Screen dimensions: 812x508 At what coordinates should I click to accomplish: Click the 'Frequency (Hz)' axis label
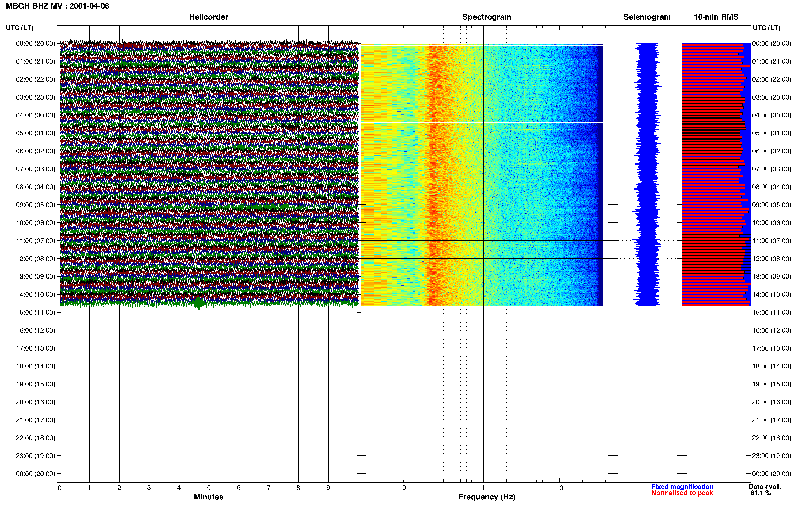click(487, 497)
